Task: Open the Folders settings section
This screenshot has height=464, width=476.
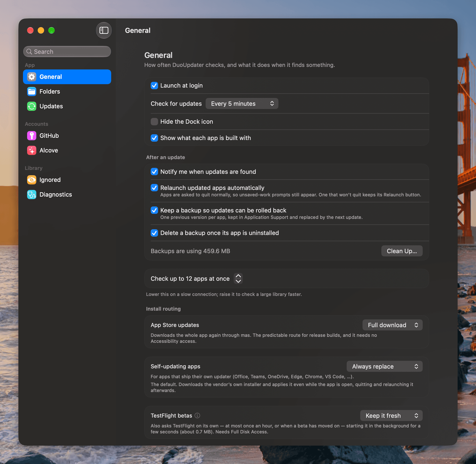Action: coord(67,91)
